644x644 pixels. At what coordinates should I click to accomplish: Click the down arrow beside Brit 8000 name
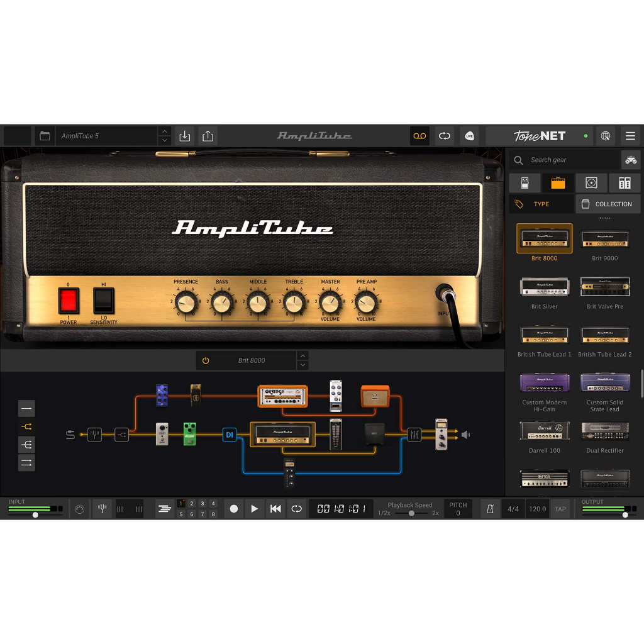303,365
